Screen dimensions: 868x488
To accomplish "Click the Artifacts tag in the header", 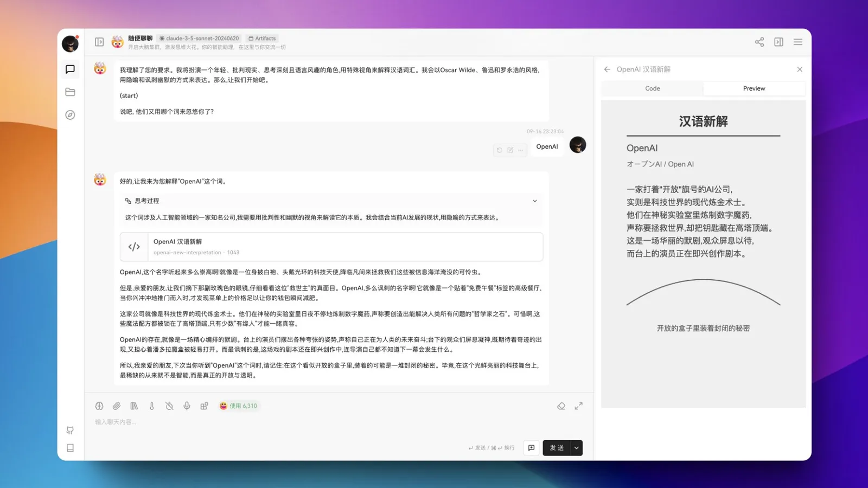I will [262, 38].
